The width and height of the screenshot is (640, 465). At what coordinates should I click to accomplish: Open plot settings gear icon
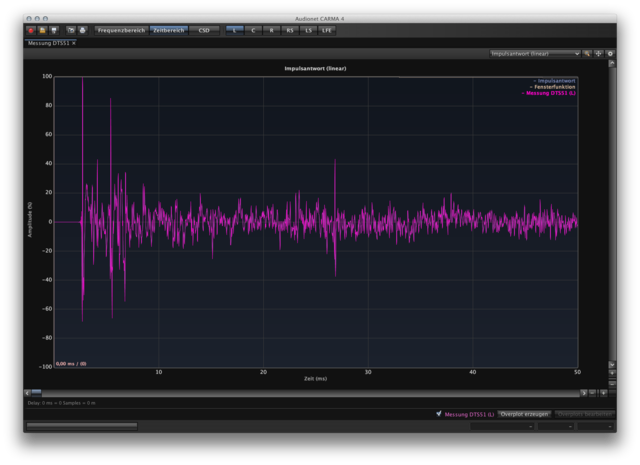click(x=610, y=53)
